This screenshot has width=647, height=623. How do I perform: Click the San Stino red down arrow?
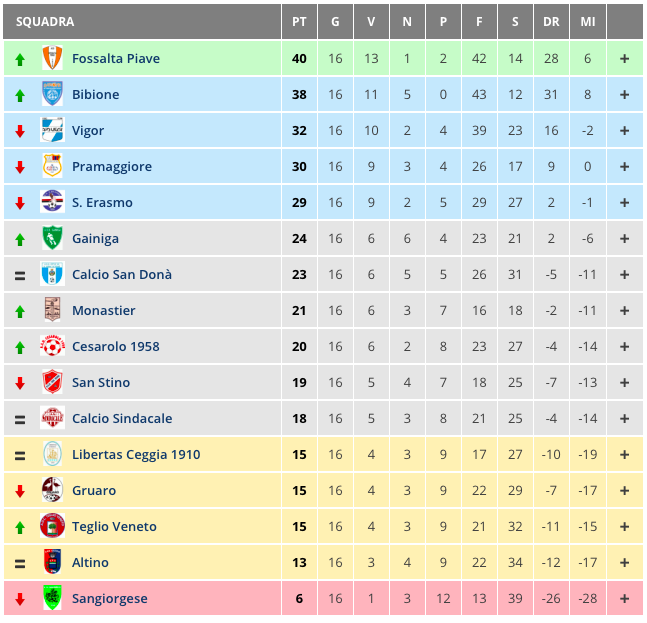(x=20, y=383)
